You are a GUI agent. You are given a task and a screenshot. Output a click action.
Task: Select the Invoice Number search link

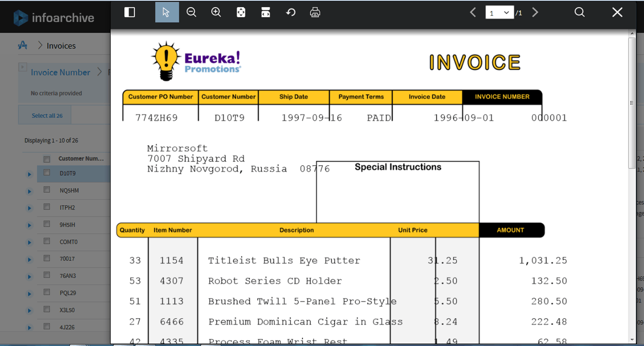coord(60,72)
